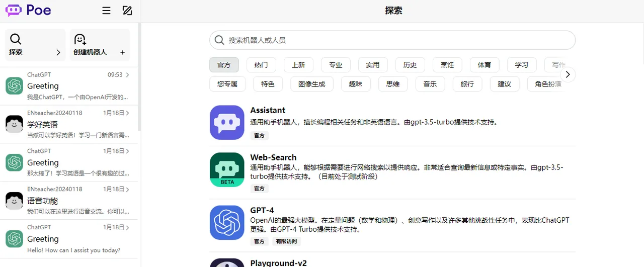Open chevron of 语音功能 chat

(128, 190)
